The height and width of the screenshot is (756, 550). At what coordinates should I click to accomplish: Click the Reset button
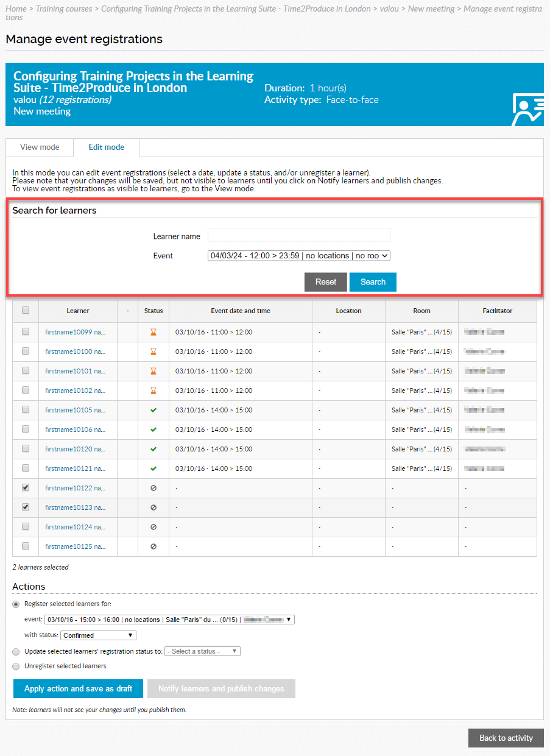click(326, 282)
